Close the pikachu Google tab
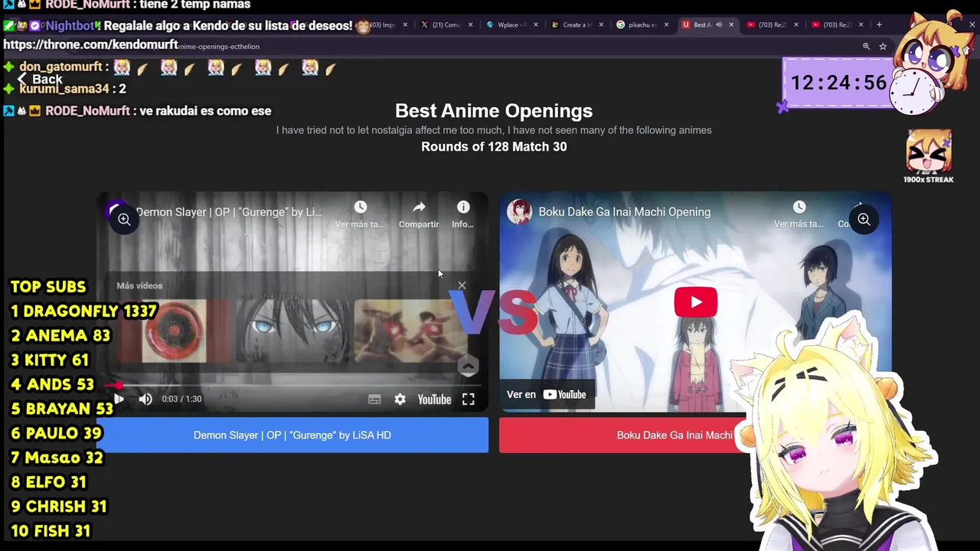The width and height of the screenshot is (980, 551). tap(666, 24)
